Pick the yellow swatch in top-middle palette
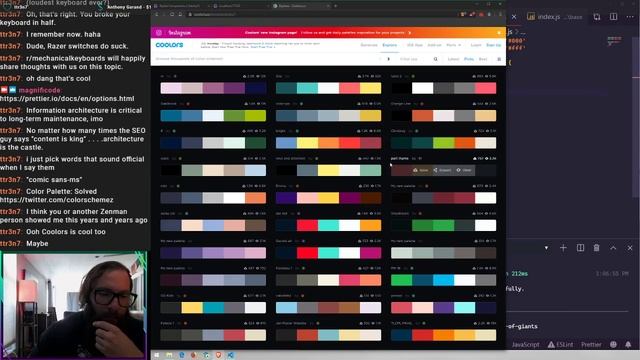The width and height of the screenshot is (640, 360). point(371,88)
